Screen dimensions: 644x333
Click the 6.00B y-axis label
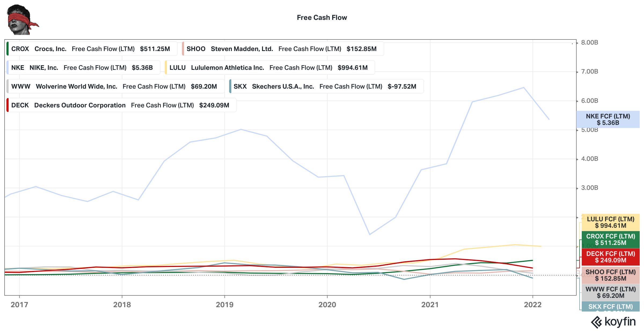click(x=590, y=101)
